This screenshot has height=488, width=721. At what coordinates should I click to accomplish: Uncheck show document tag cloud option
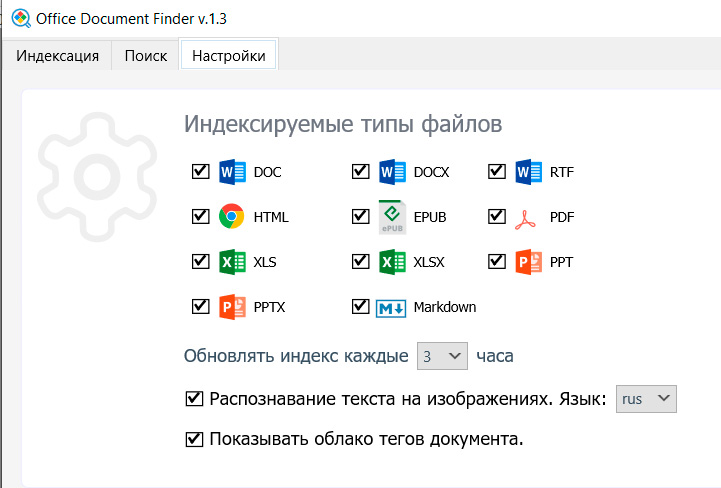[195, 439]
